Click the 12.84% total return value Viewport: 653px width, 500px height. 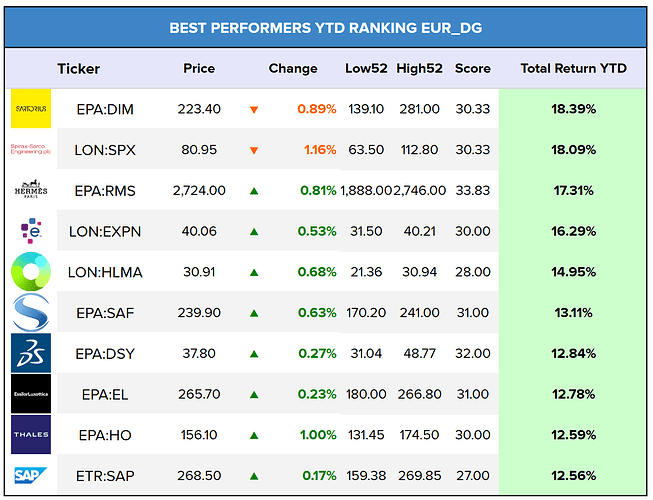(573, 353)
